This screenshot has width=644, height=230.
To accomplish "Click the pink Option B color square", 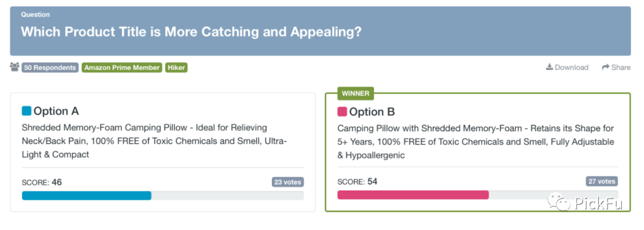I will tap(342, 112).
